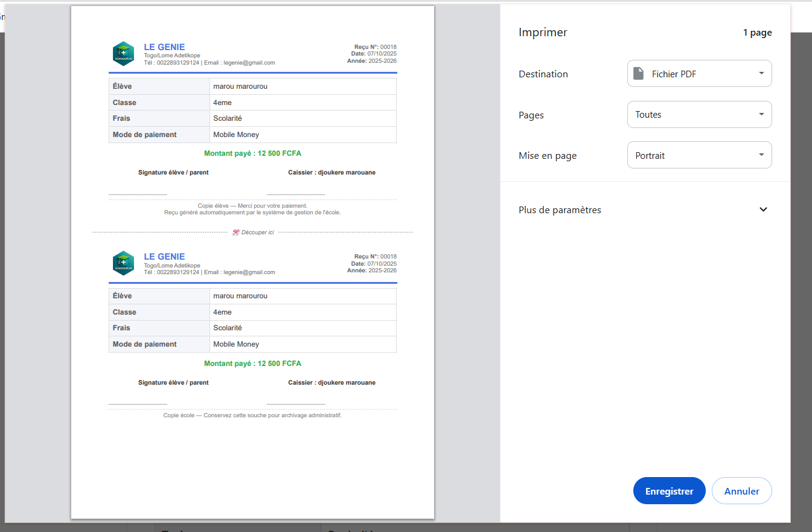Screen dimensions: 812x532
Task: Click the Signature élève / parent line
Action: click(173, 172)
